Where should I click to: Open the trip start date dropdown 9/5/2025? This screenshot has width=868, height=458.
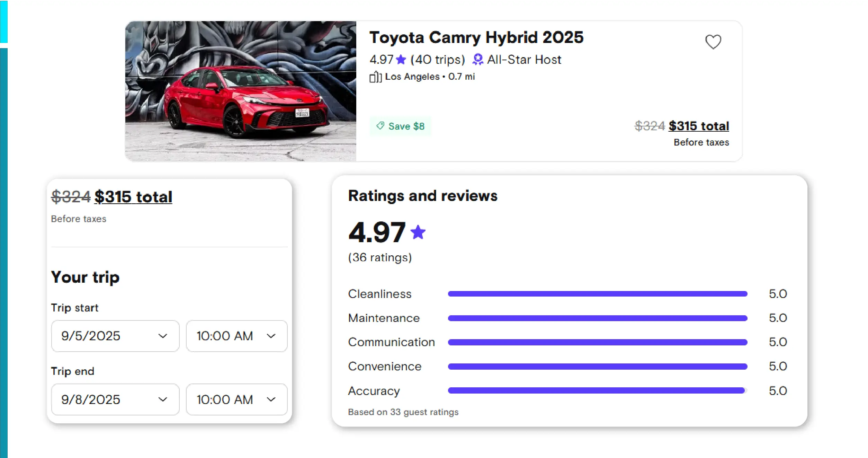(x=115, y=336)
